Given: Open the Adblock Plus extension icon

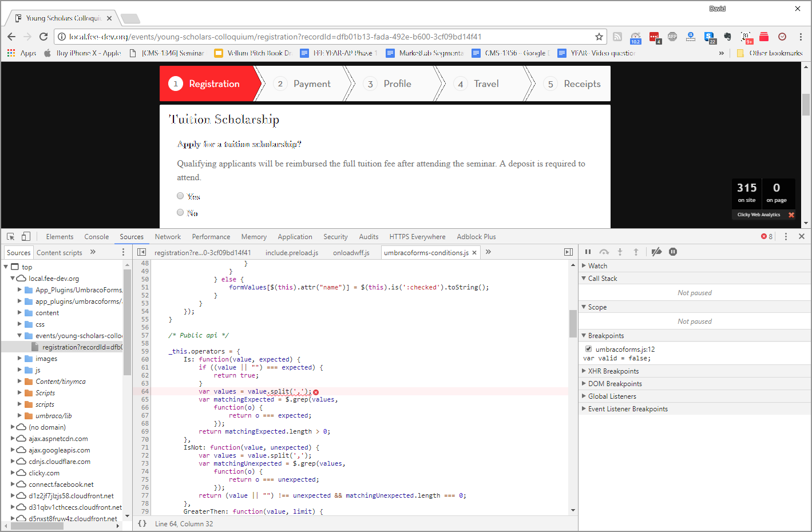Looking at the screenshot, I should (672, 37).
